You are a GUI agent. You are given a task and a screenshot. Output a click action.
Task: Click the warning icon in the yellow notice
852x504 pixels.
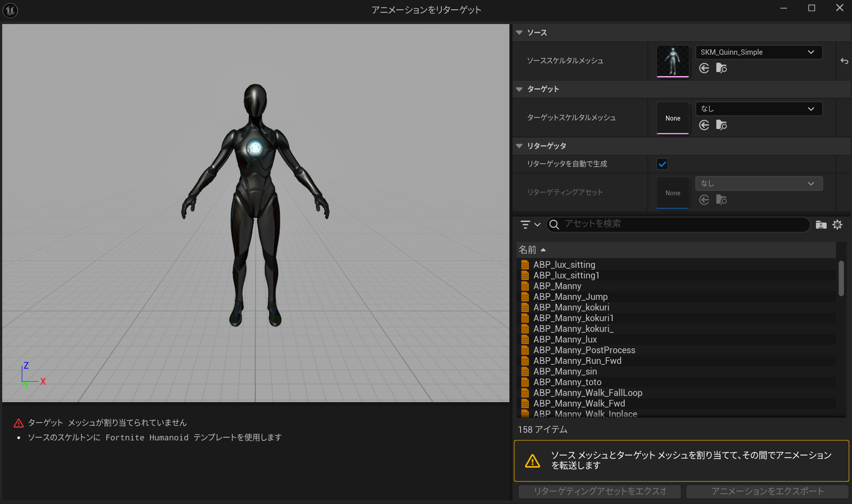[x=532, y=461]
